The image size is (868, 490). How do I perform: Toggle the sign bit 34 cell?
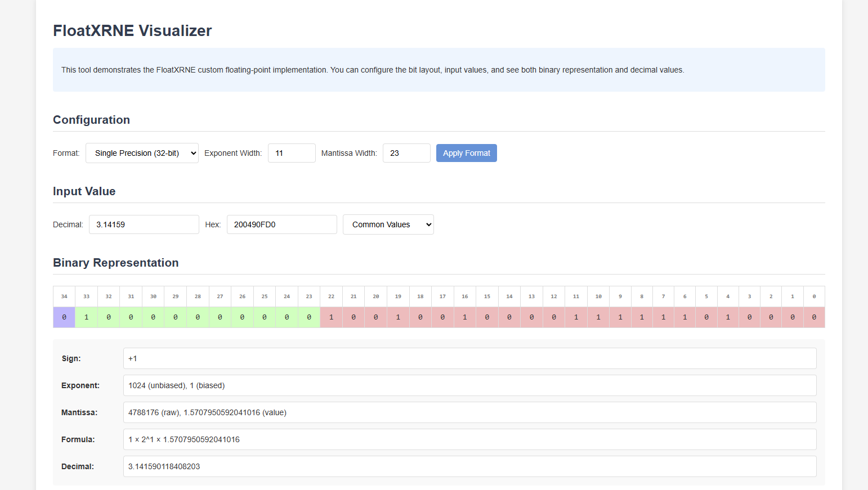[64, 317]
